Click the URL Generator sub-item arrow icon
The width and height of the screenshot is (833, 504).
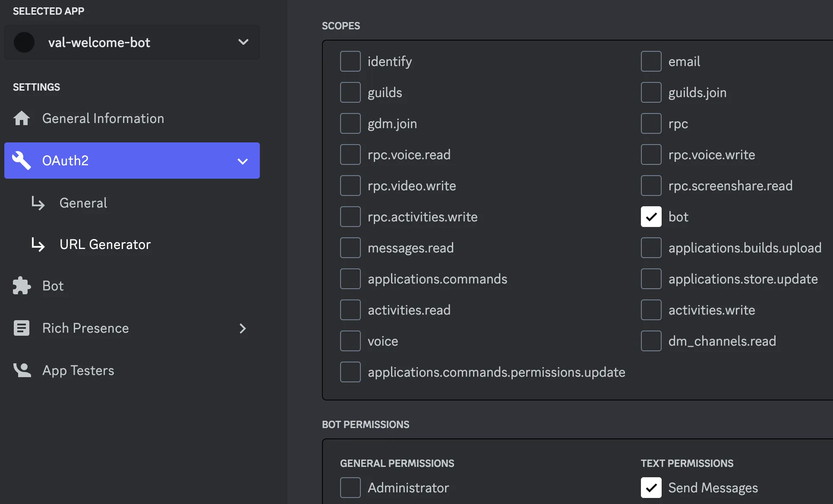tap(38, 244)
